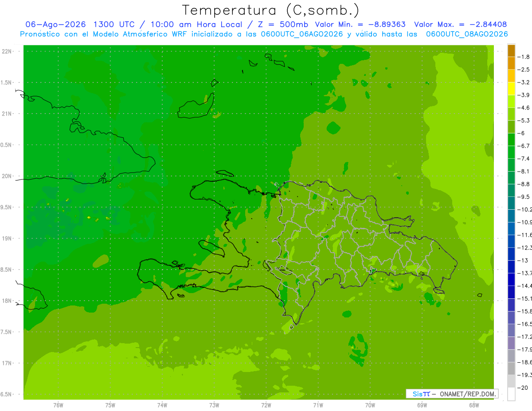Image resolution: width=532 pixels, height=411 pixels.
Task: Click the valid-until time '0600UTC_08AGO2026'
Action: click(x=467, y=34)
